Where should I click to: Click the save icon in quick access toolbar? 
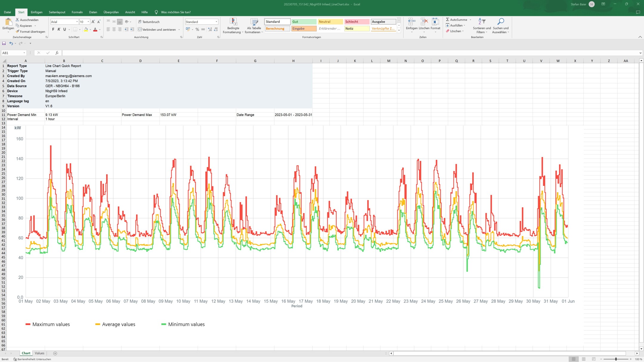(x=4, y=43)
